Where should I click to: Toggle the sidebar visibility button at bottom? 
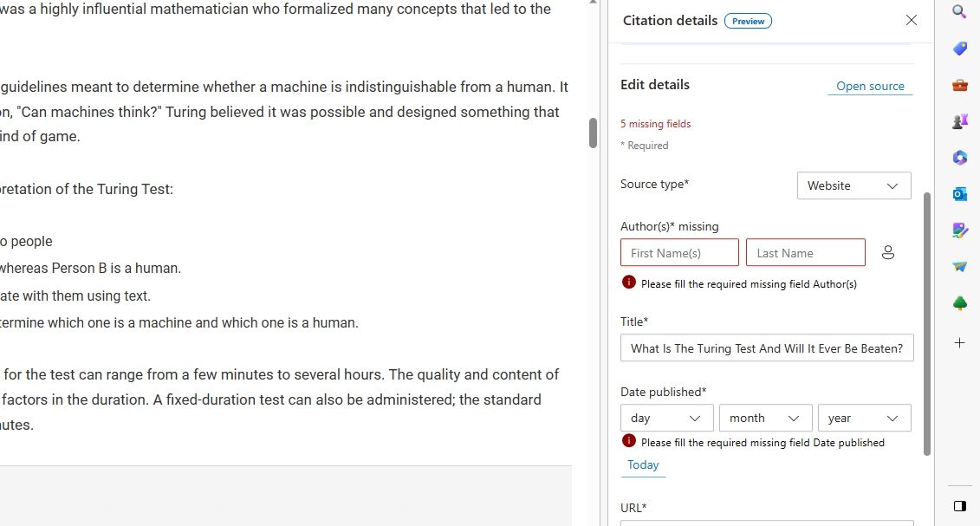point(959,506)
